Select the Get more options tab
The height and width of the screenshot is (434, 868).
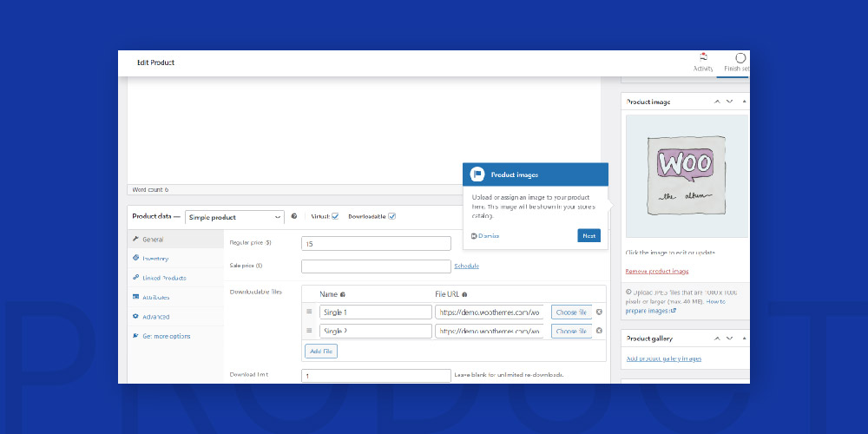pos(176,336)
